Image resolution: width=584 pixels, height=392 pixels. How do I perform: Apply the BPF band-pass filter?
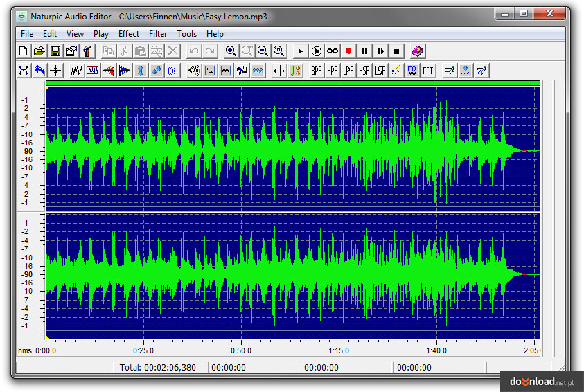(x=316, y=71)
